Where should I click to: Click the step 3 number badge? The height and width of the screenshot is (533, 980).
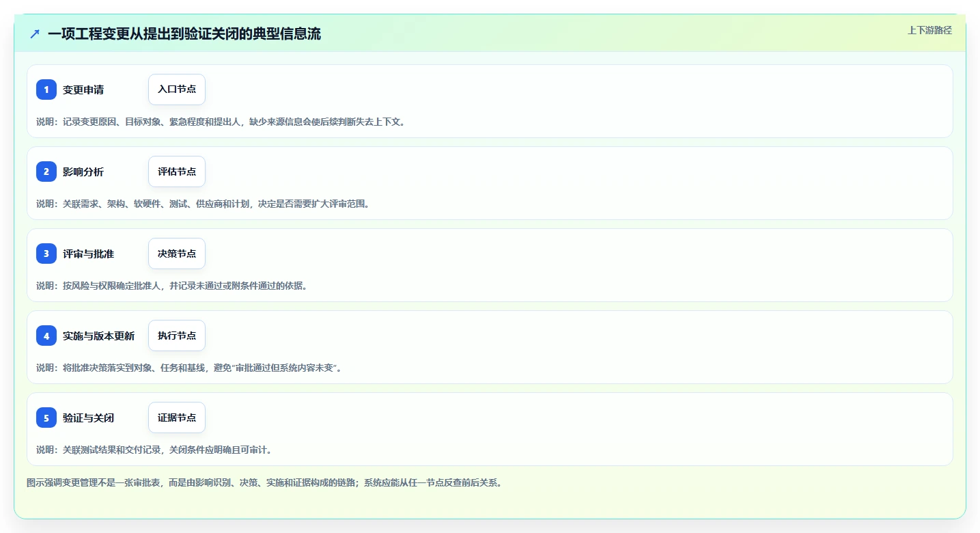tap(46, 254)
